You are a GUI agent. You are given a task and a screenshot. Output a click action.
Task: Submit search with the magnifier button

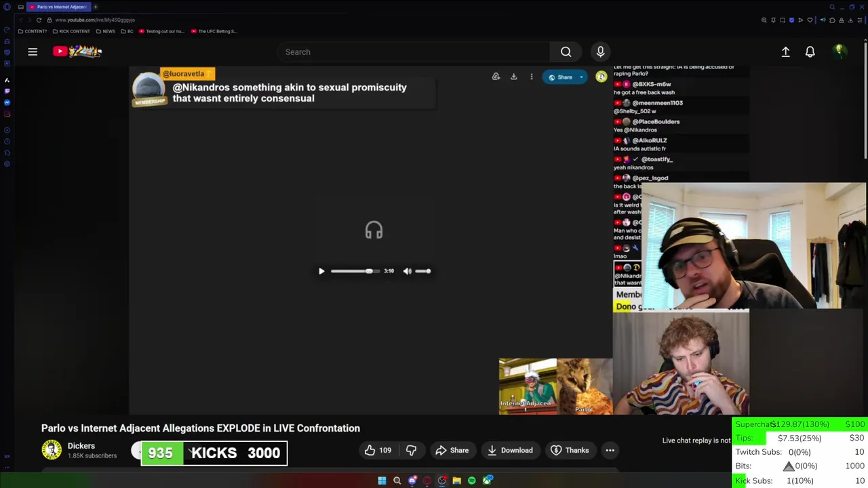(566, 52)
